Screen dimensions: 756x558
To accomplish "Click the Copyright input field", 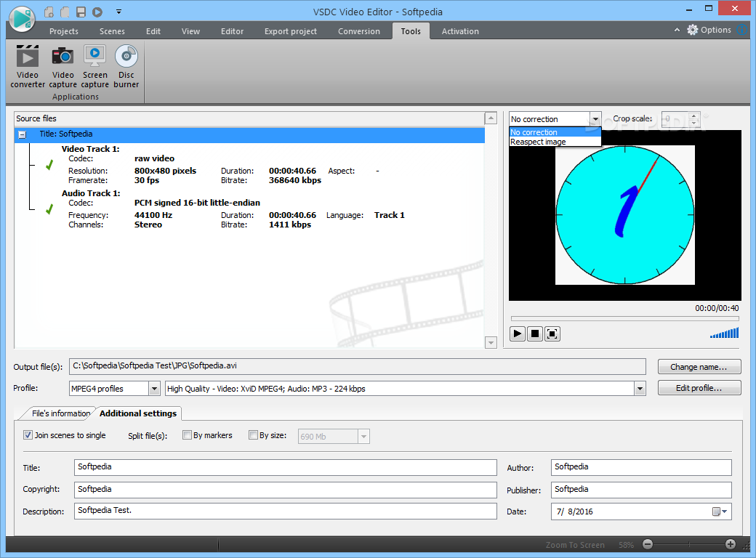I will [x=286, y=490].
